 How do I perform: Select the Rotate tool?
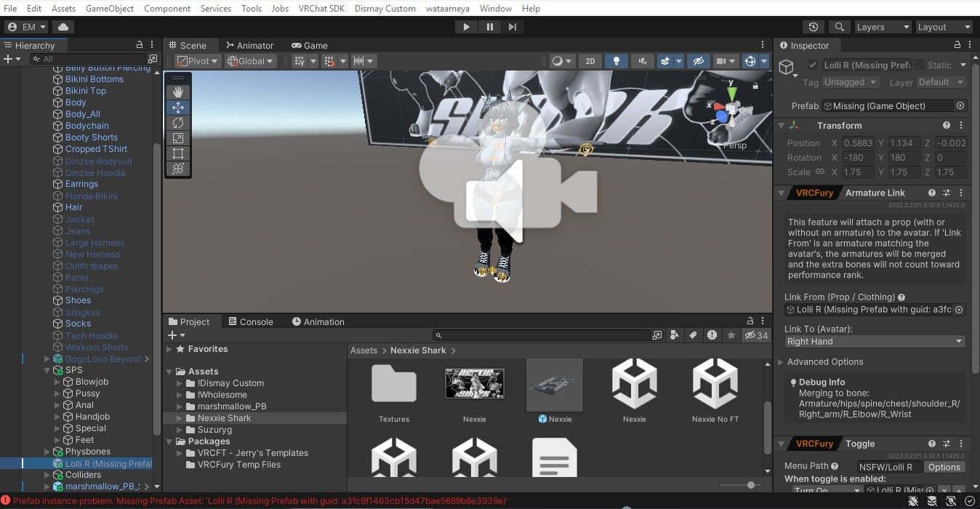click(178, 123)
